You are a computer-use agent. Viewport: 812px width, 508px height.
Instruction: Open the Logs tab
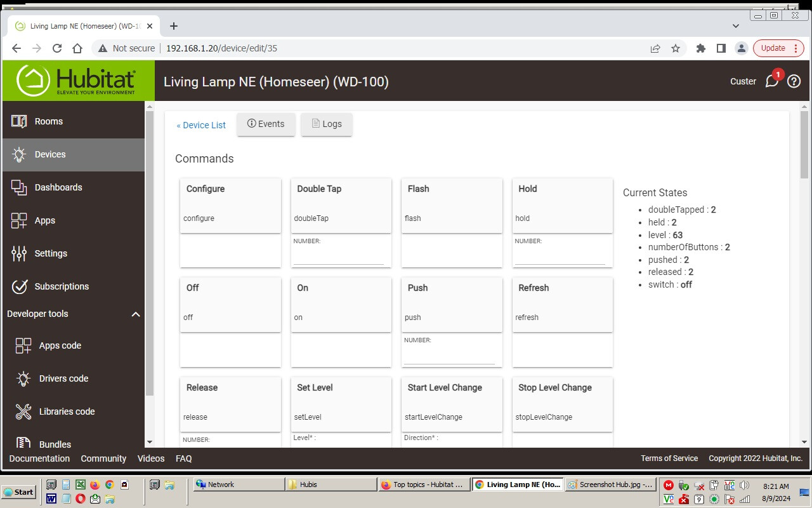[x=327, y=124]
